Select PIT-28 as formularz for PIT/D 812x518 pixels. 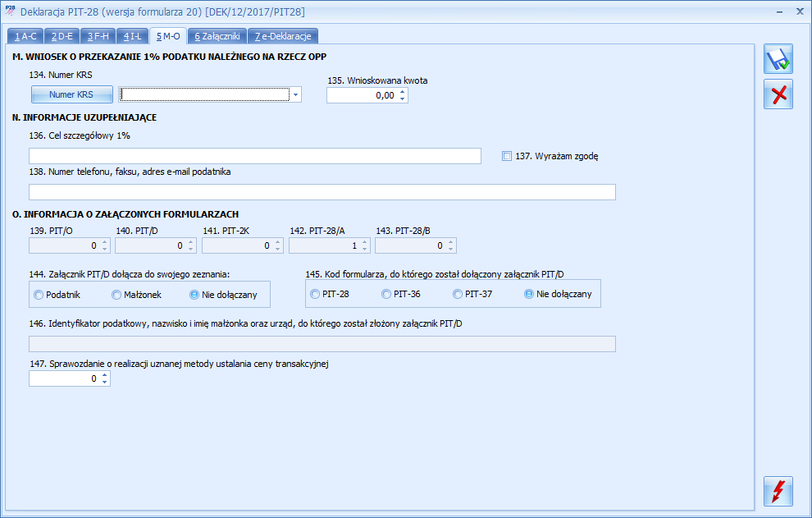[x=314, y=294]
